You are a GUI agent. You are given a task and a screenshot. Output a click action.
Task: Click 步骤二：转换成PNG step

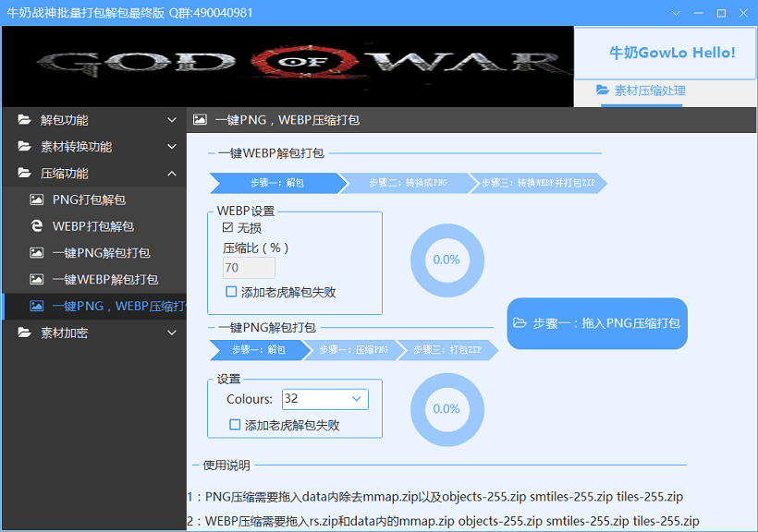(409, 183)
